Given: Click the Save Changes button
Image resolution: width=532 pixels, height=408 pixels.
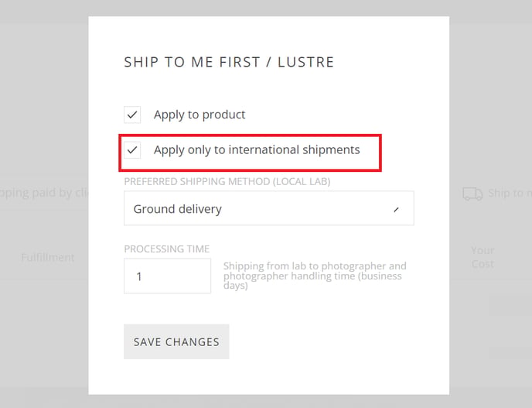Looking at the screenshot, I should (176, 341).
